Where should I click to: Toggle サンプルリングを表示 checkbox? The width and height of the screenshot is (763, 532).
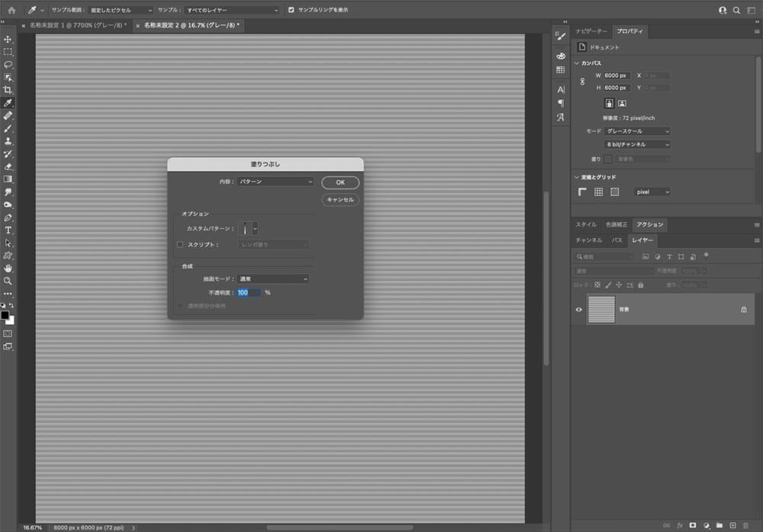coord(291,10)
